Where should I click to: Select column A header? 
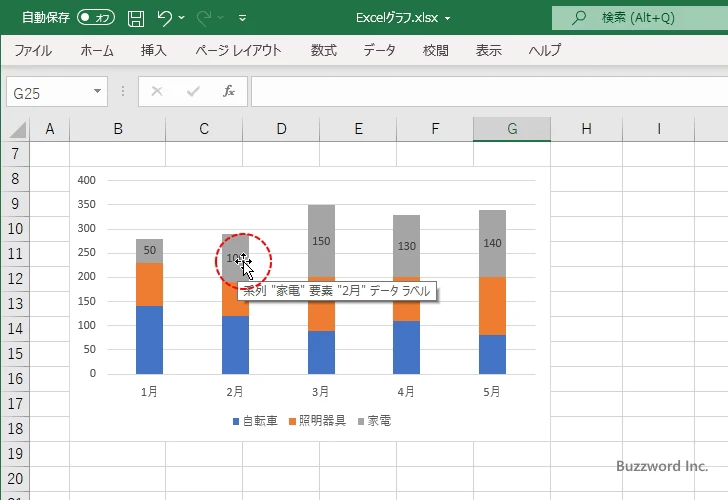[50, 129]
